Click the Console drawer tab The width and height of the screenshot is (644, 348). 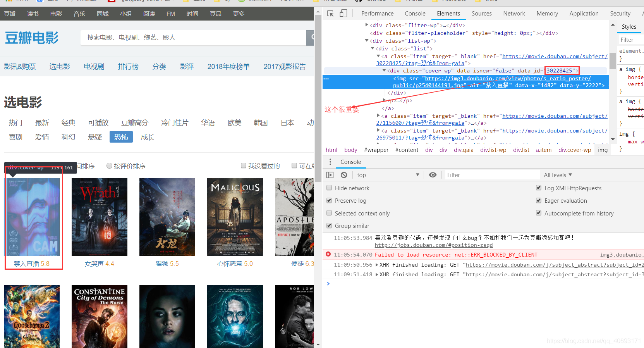click(x=350, y=162)
